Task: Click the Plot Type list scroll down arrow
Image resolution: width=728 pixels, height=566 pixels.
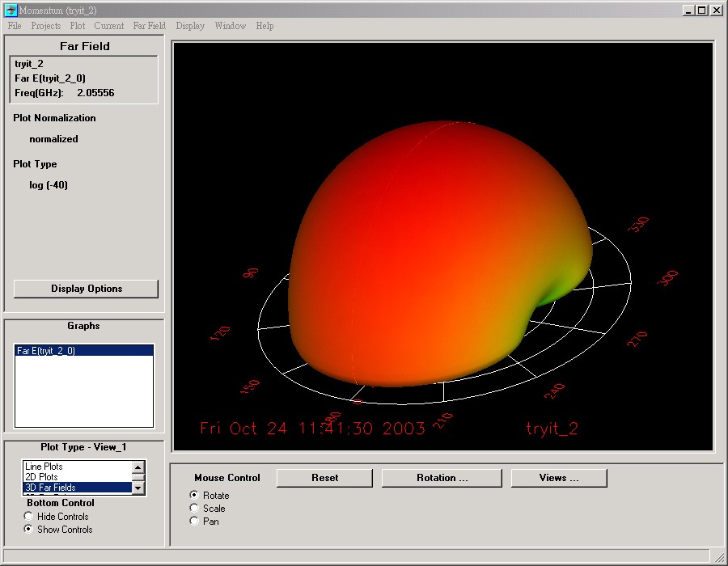Action: click(138, 488)
